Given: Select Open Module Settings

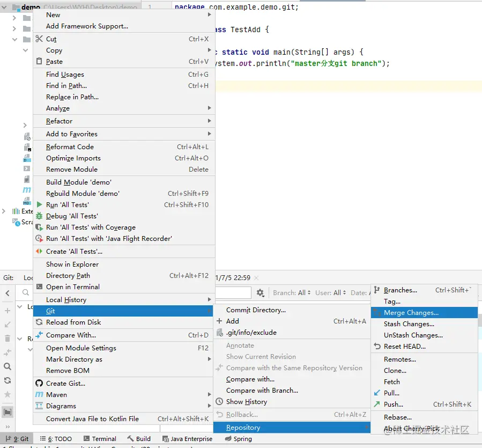Looking at the screenshot, I should pos(124,348).
